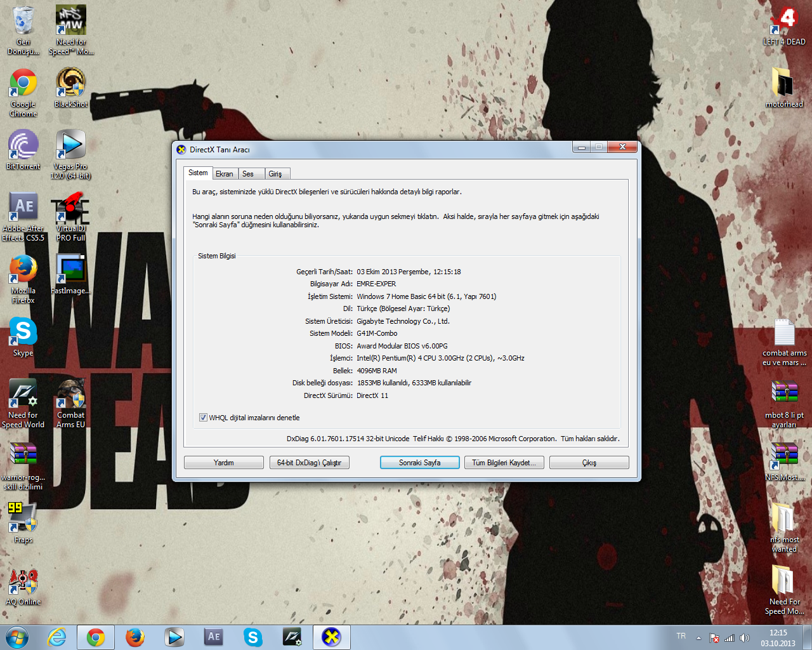Click the Sonraki Sayfa button
This screenshot has width=812, height=650.
coord(419,463)
